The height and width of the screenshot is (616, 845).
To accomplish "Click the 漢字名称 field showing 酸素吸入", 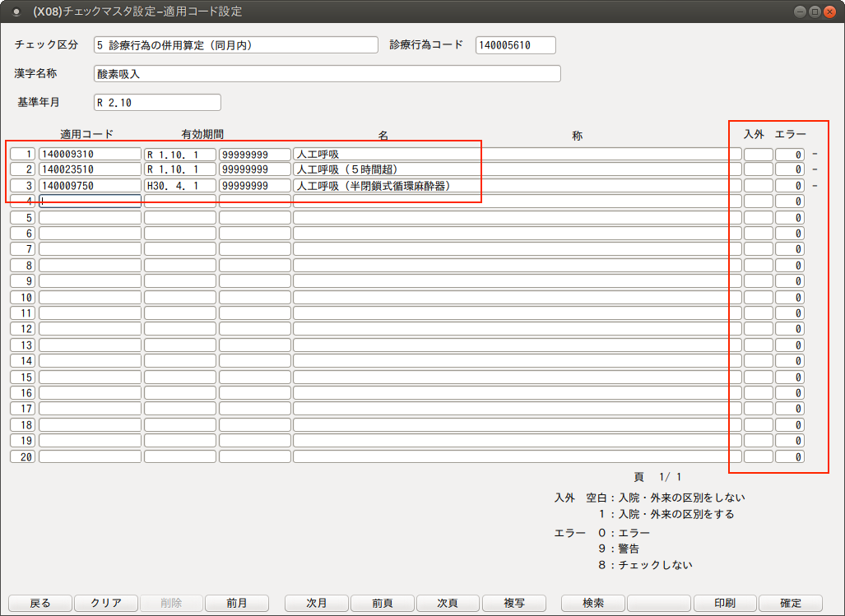I will click(327, 74).
